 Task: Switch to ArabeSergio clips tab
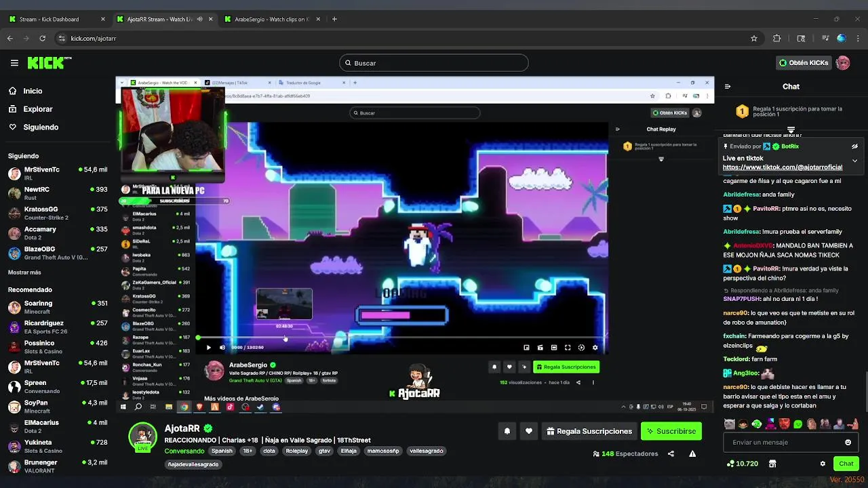(271, 19)
